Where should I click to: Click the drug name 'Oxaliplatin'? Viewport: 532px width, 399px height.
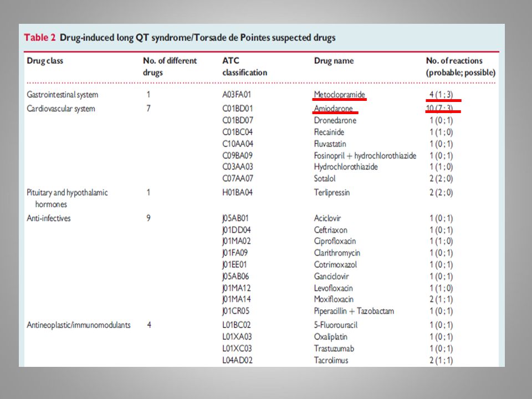pos(330,337)
